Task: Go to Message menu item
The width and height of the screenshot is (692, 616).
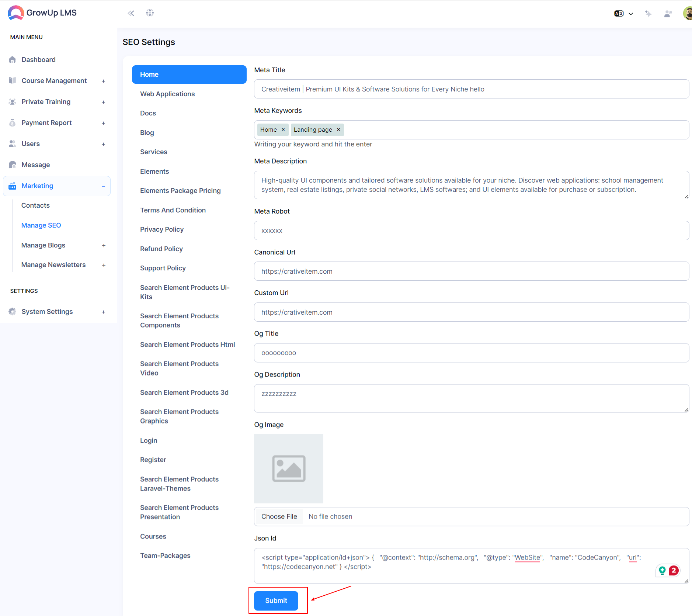Action: (36, 165)
